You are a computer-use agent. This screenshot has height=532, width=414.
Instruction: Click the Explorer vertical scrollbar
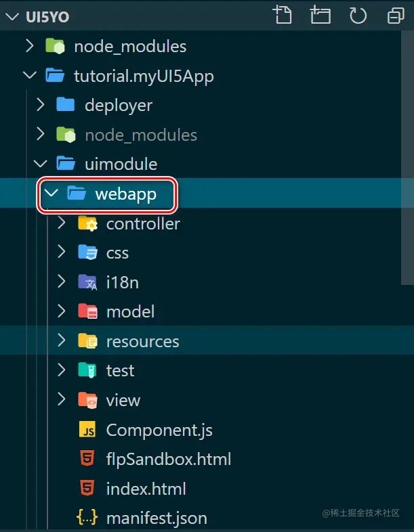click(x=407, y=158)
